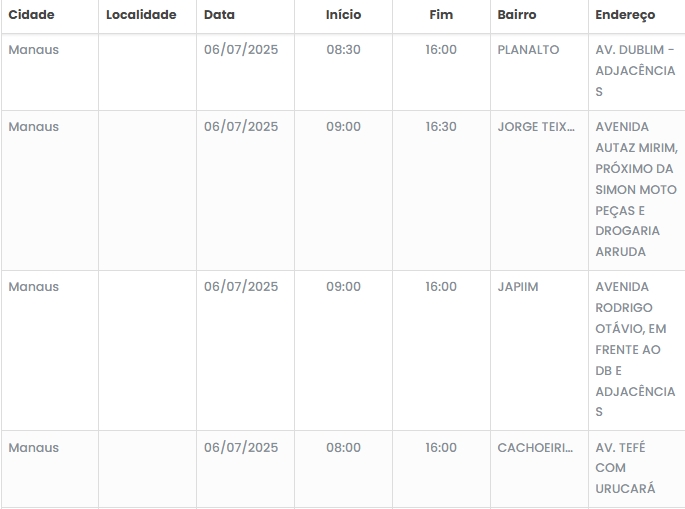
Task: Click the AVENIDA AUTAZ MIRIM address cell
Action: (x=635, y=189)
